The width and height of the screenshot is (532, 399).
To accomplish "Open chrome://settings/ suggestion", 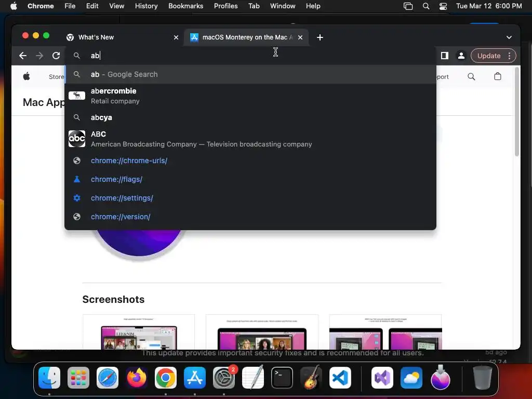I will 250,198.
